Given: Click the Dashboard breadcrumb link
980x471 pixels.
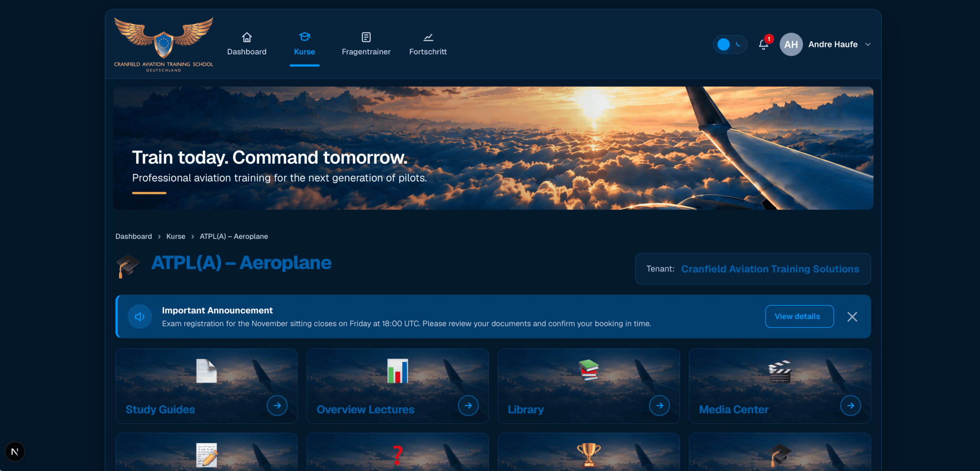Looking at the screenshot, I should 134,236.
